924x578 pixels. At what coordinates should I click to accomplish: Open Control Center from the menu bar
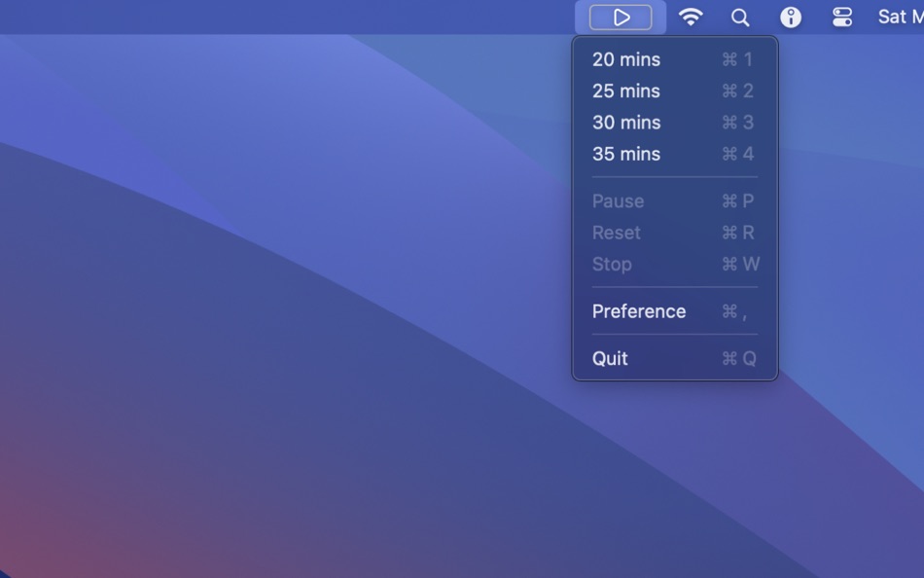[x=840, y=17]
